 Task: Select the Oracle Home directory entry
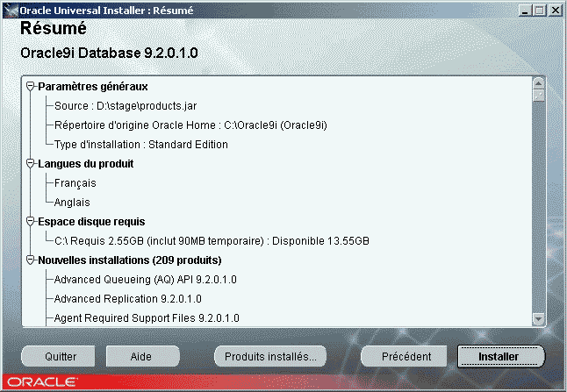[x=190, y=125]
